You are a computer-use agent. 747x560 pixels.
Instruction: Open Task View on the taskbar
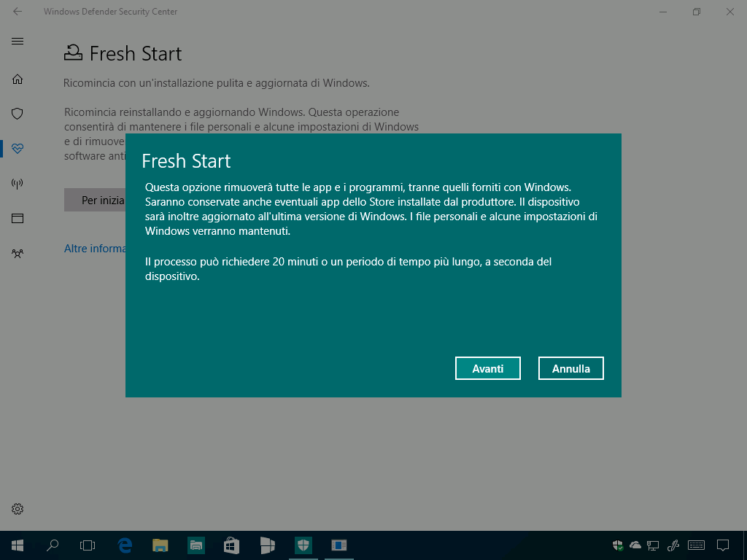click(x=88, y=545)
